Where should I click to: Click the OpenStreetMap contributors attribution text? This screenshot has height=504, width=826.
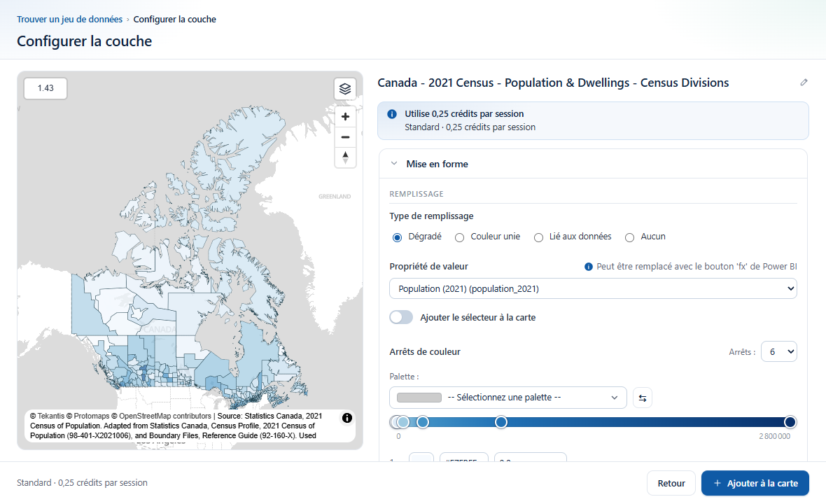pyautogui.click(x=165, y=416)
